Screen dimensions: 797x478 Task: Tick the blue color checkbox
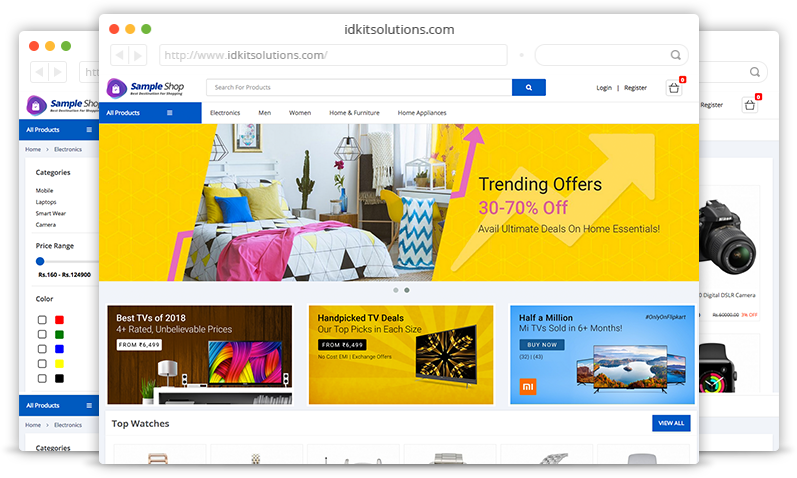[42, 349]
